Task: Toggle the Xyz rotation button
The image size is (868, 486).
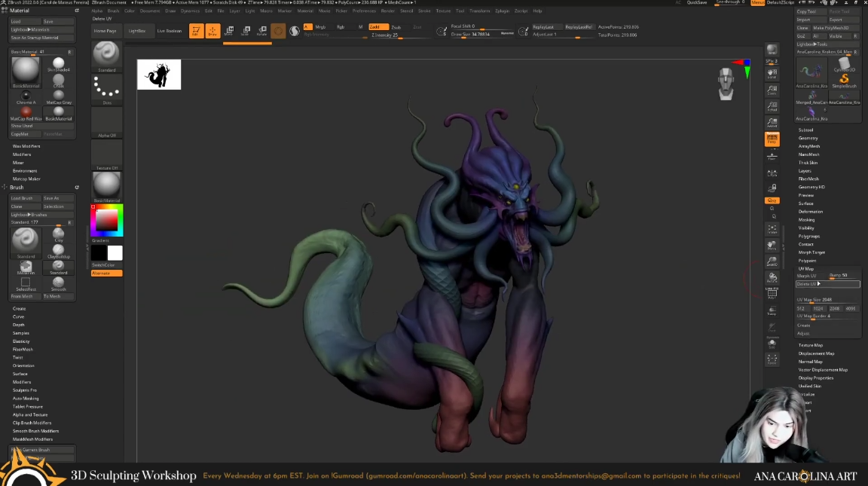Action: [772, 200]
